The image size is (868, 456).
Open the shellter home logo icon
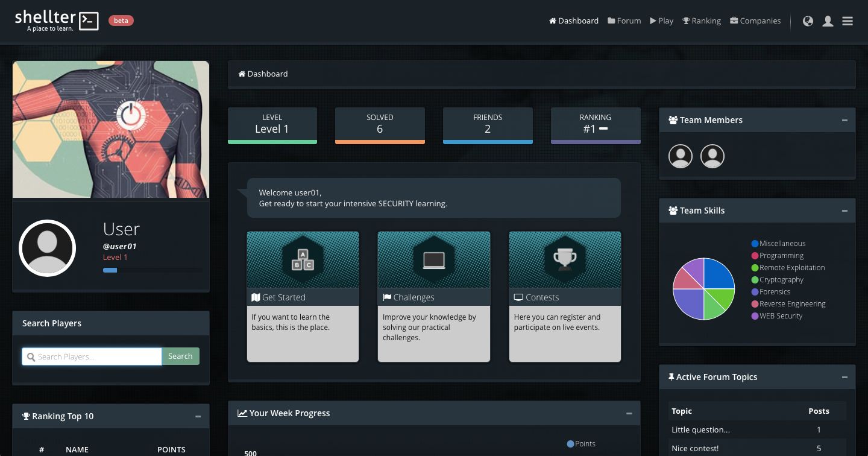coord(89,21)
